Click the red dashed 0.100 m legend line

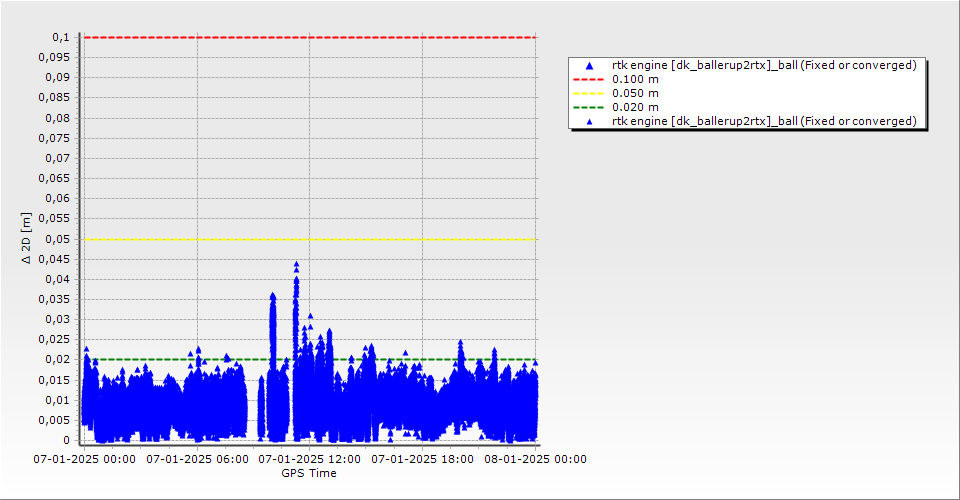click(588, 79)
